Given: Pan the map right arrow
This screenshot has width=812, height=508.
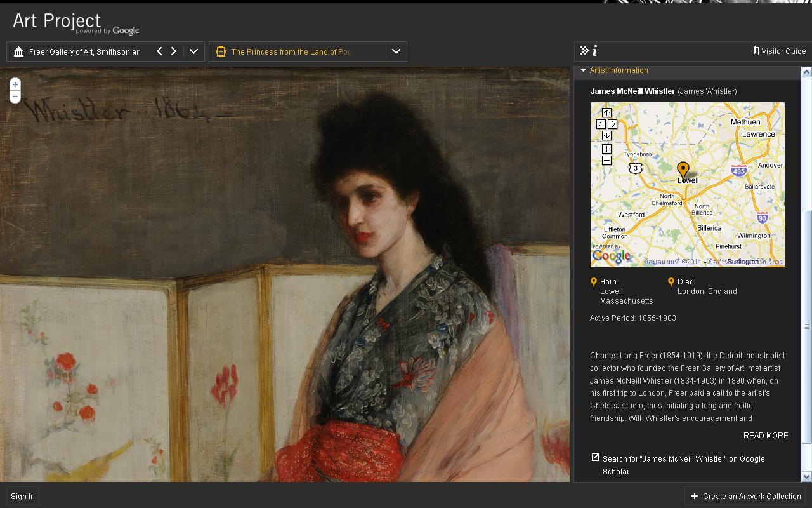Looking at the screenshot, I should pos(612,124).
